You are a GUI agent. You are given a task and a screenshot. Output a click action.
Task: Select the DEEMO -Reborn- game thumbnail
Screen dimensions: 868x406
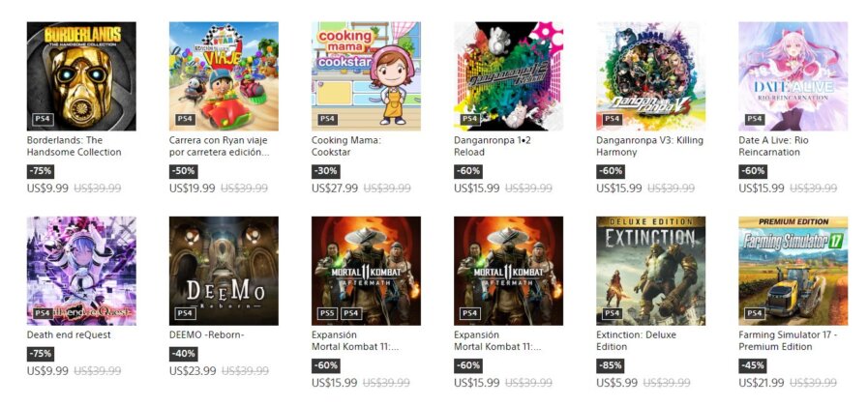pos(224,270)
